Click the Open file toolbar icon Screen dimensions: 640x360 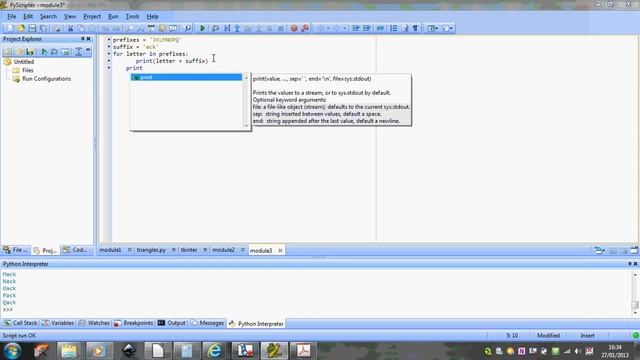coord(21,28)
